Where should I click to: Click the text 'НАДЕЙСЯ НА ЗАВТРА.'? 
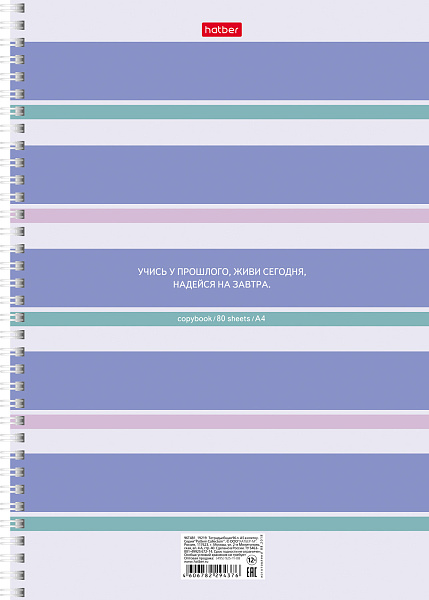[222, 285]
